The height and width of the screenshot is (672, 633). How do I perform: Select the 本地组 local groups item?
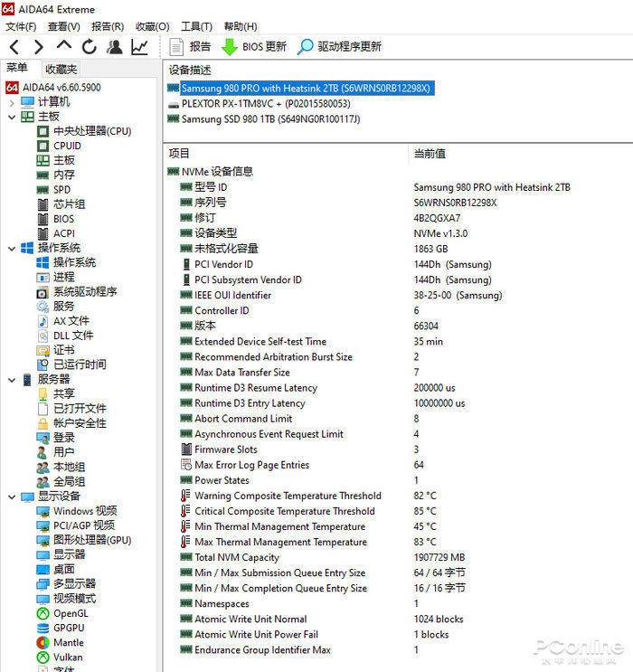(x=61, y=467)
